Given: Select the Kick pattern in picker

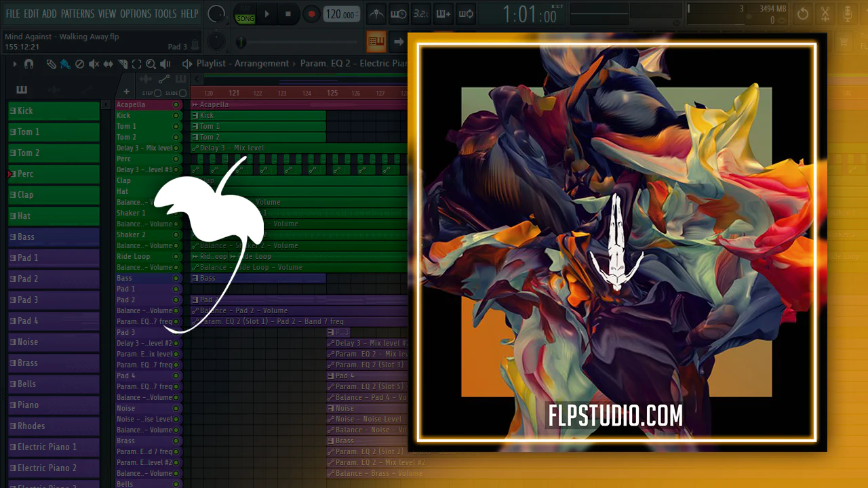Looking at the screenshot, I should point(54,111).
